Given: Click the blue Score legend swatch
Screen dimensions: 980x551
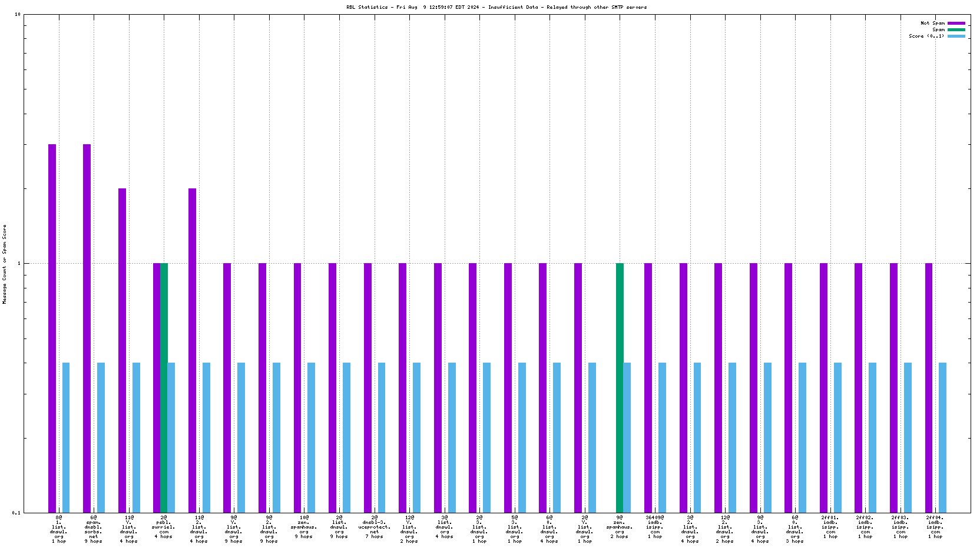Looking at the screenshot, I should click(956, 36).
